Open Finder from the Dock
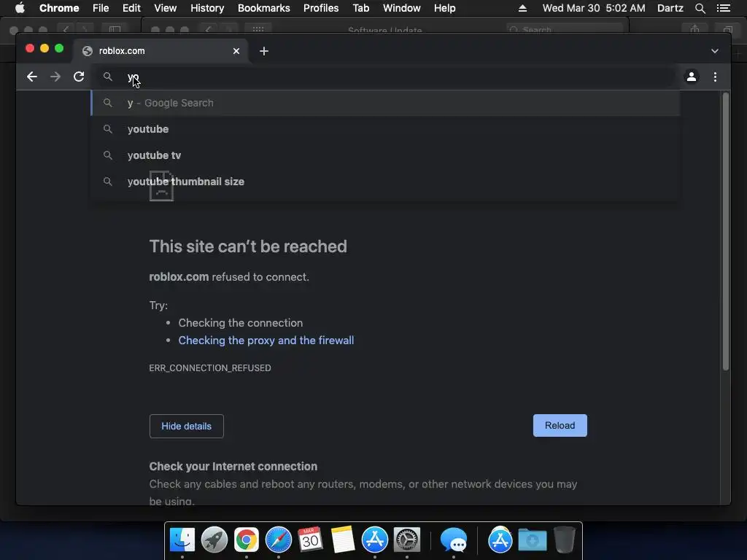The width and height of the screenshot is (747, 560). [182, 540]
